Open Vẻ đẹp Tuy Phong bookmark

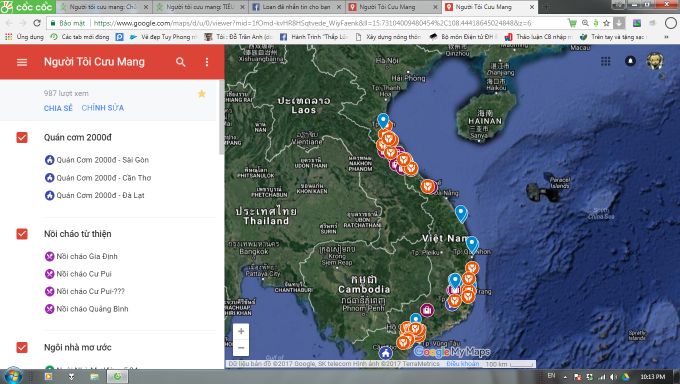[x=163, y=37]
